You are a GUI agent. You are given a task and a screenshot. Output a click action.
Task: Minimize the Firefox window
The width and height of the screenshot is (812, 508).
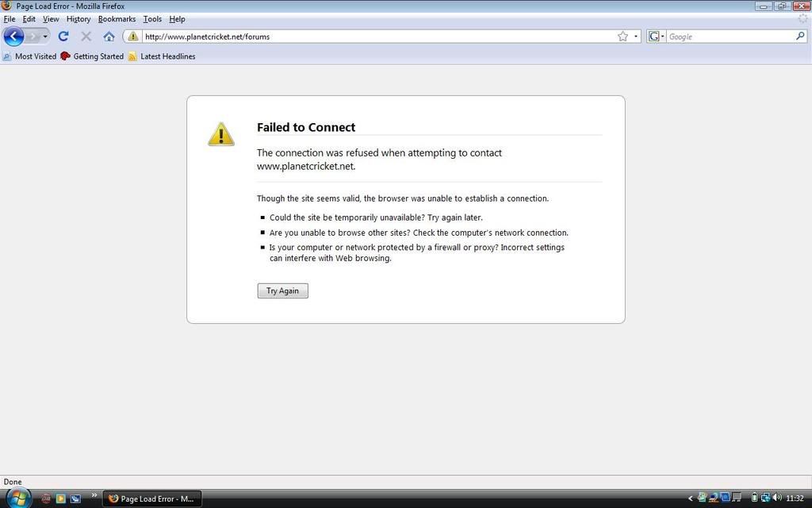coord(764,6)
